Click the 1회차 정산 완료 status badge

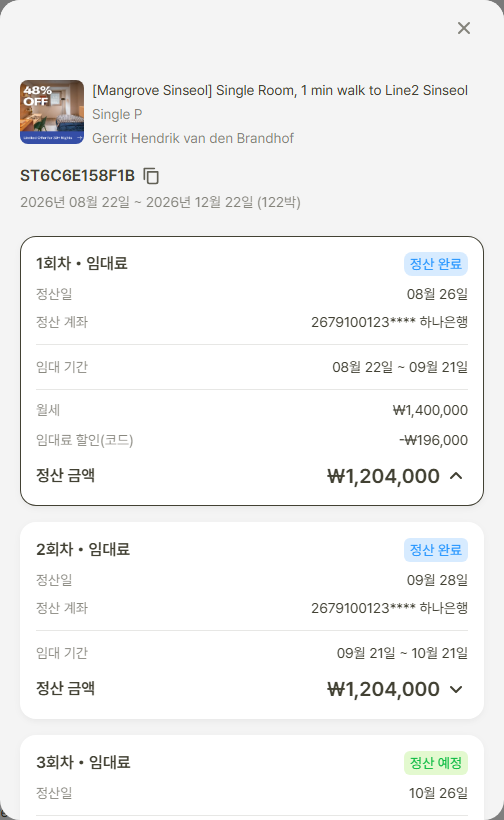(436, 264)
